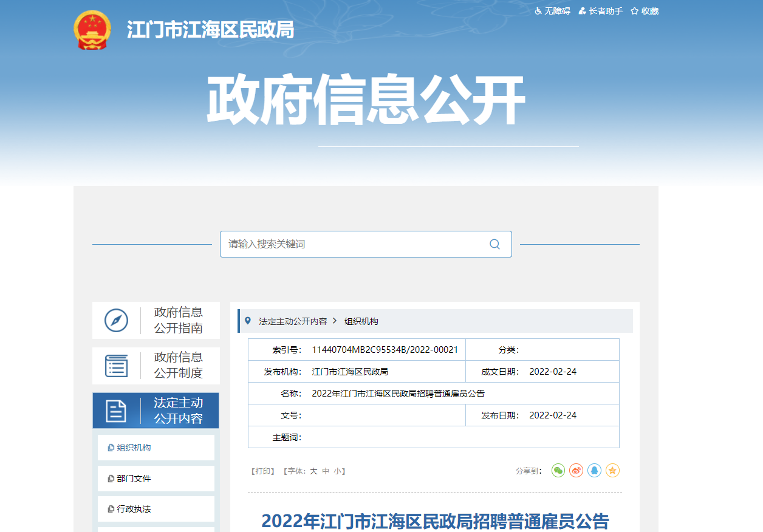Click 收藏 to bookmark the page

click(x=645, y=11)
